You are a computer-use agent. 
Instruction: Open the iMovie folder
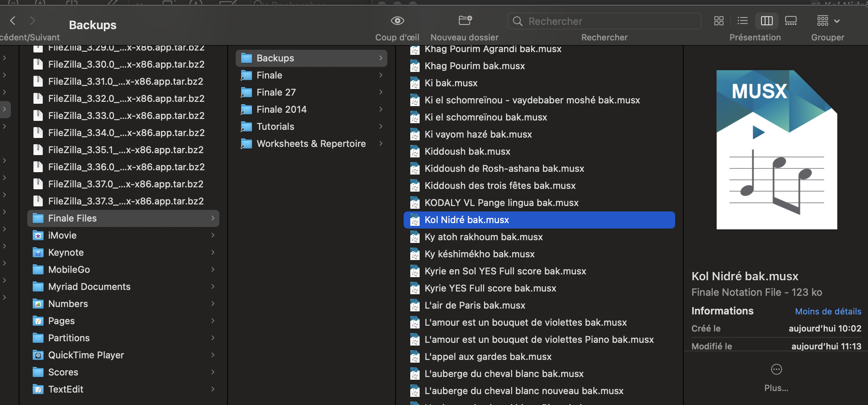62,236
